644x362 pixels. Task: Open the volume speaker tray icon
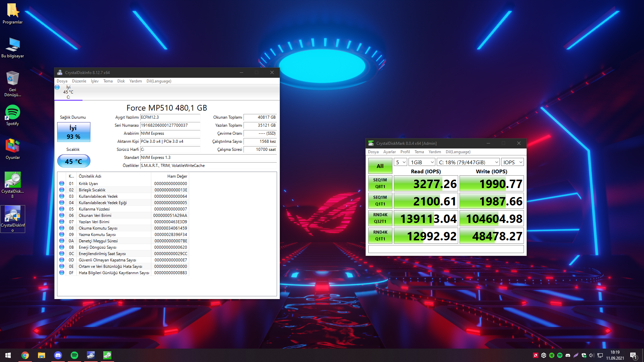tap(592, 355)
